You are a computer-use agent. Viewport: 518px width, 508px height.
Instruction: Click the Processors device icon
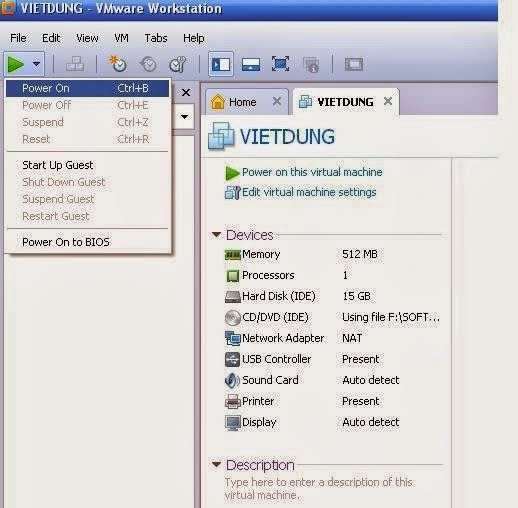tap(233, 276)
